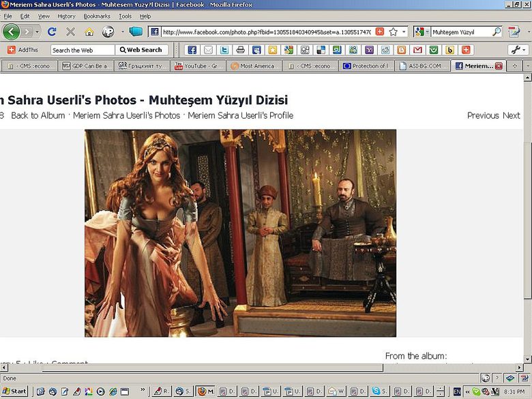Click the AddThis button with orange plus

point(23,50)
